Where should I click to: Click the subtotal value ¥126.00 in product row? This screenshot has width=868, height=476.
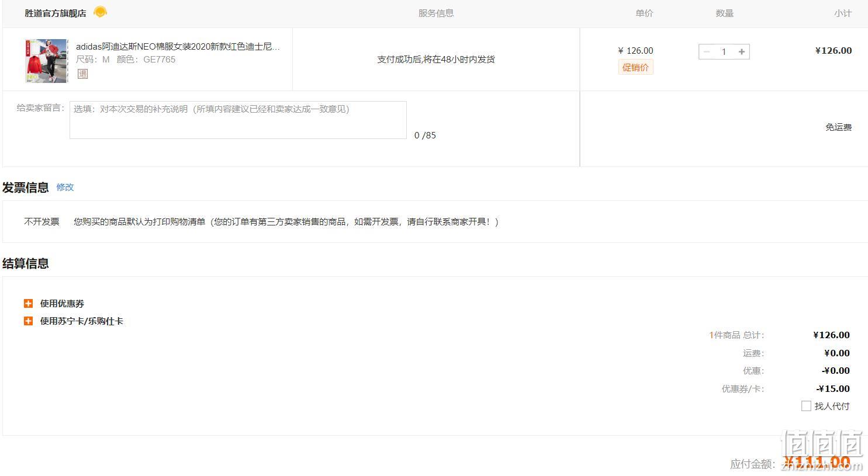point(834,50)
